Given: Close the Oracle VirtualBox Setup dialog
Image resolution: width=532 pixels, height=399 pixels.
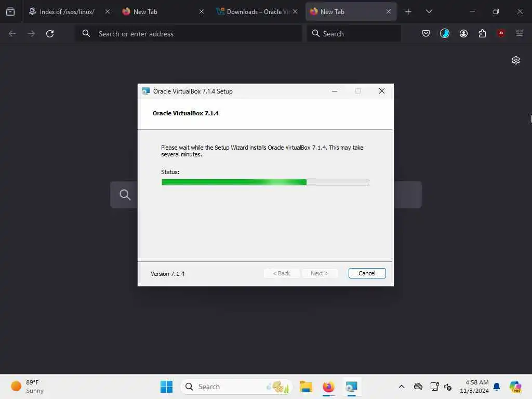Looking at the screenshot, I should tap(382, 91).
